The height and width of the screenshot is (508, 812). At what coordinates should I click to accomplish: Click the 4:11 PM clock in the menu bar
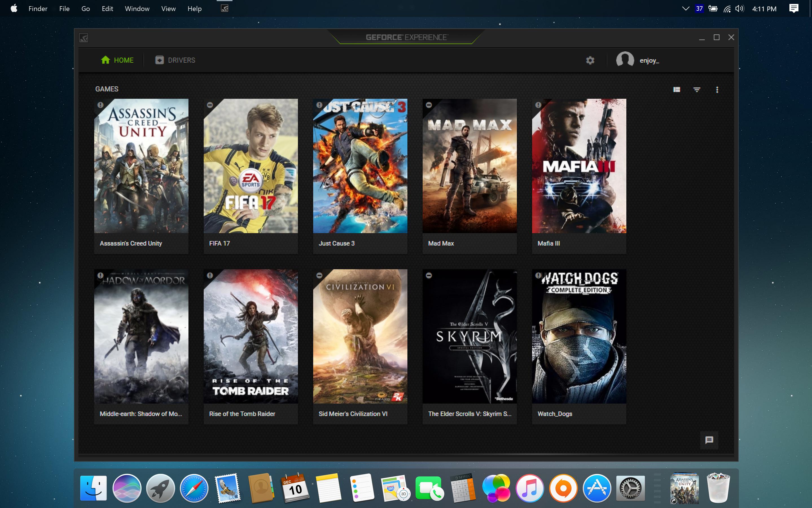pos(764,9)
